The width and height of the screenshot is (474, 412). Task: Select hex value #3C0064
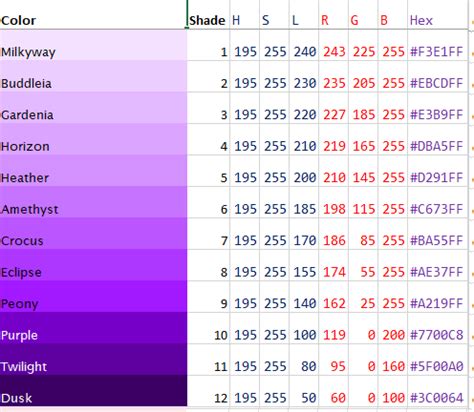(x=438, y=390)
